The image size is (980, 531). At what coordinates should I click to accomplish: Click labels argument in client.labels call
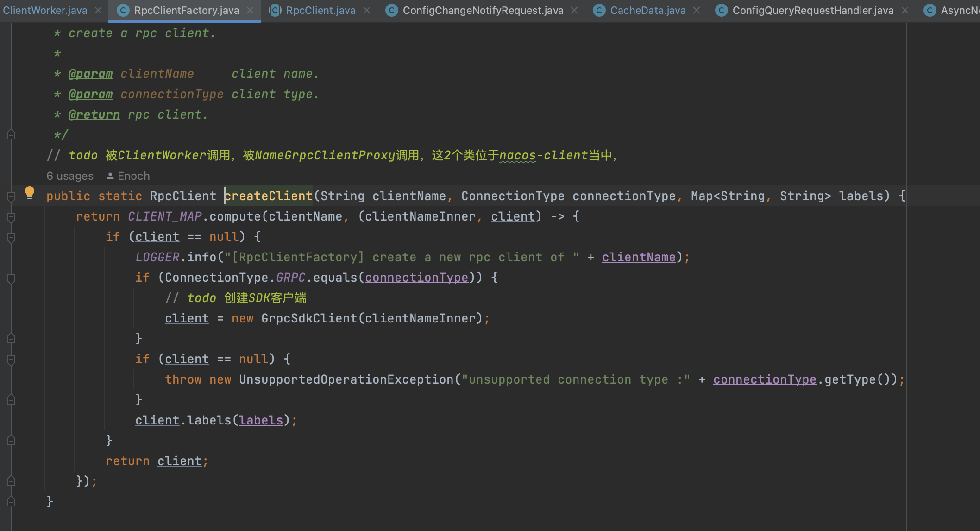[261, 420]
